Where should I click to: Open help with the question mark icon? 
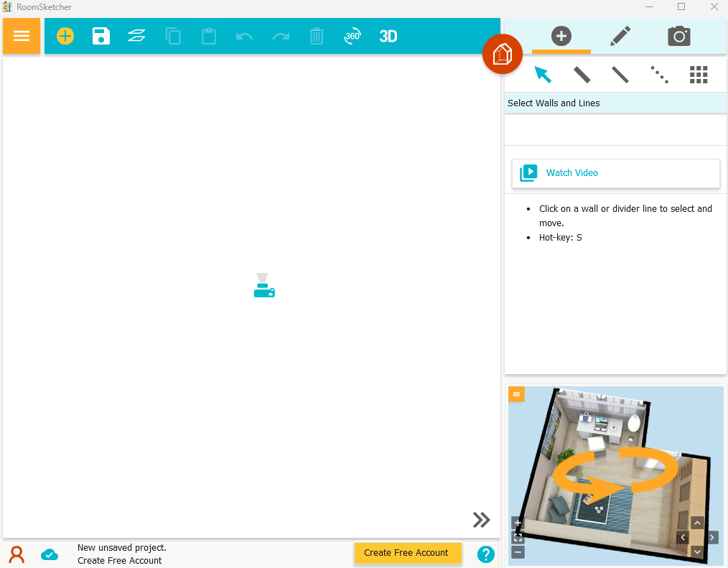[x=485, y=554]
